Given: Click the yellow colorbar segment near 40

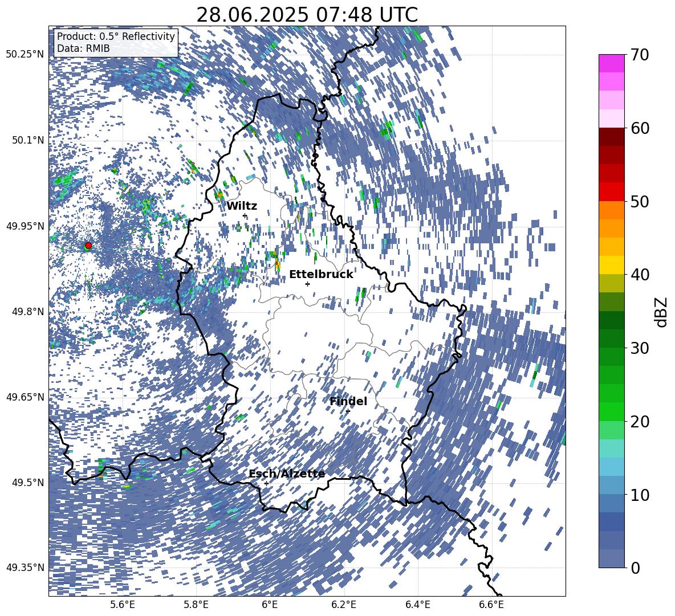Looking at the screenshot, I should coord(611,265).
